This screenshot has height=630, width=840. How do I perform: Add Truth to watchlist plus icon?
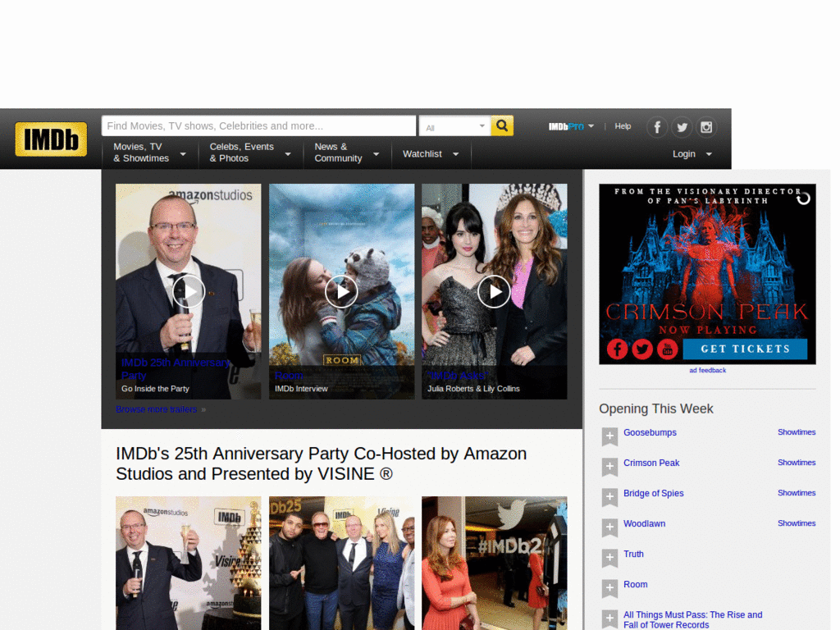[609, 558]
